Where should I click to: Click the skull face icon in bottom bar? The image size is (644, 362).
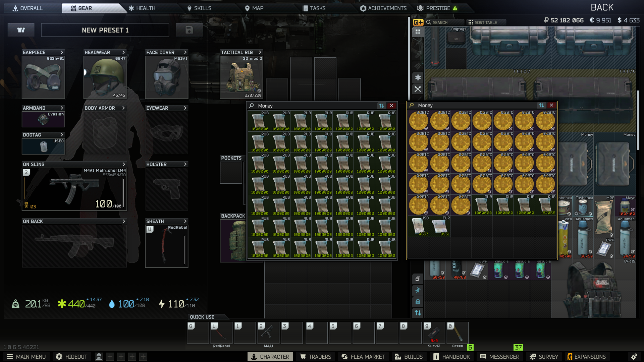pos(99,357)
